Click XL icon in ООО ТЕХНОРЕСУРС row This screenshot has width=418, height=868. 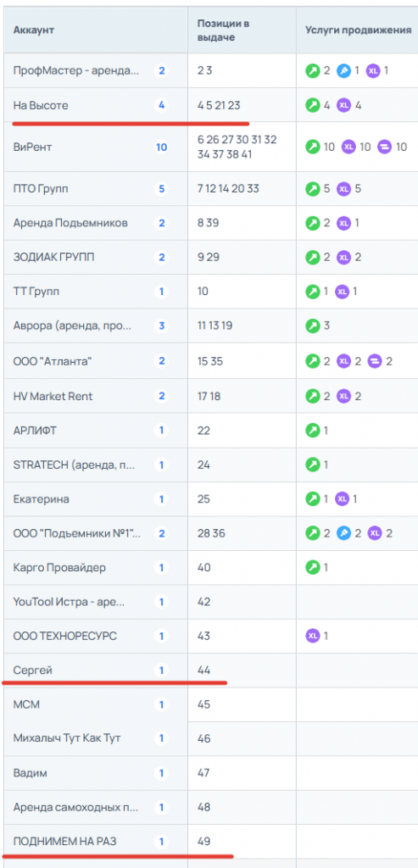pos(313,636)
